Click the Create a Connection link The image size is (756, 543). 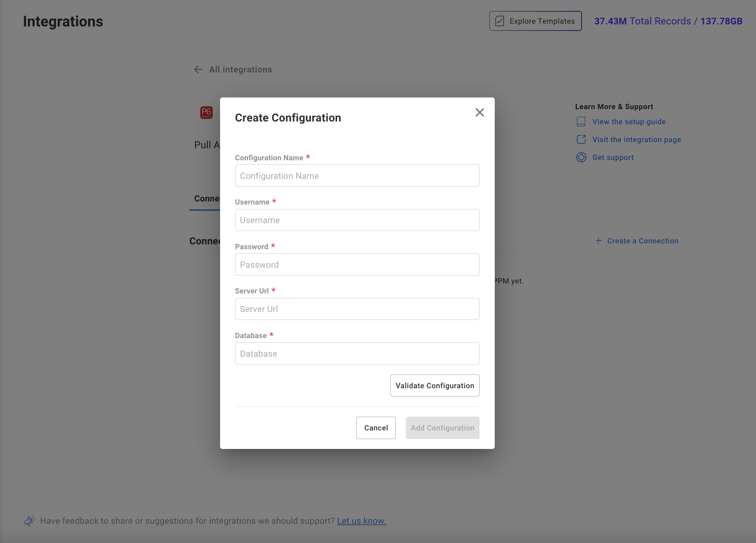click(642, 241)
